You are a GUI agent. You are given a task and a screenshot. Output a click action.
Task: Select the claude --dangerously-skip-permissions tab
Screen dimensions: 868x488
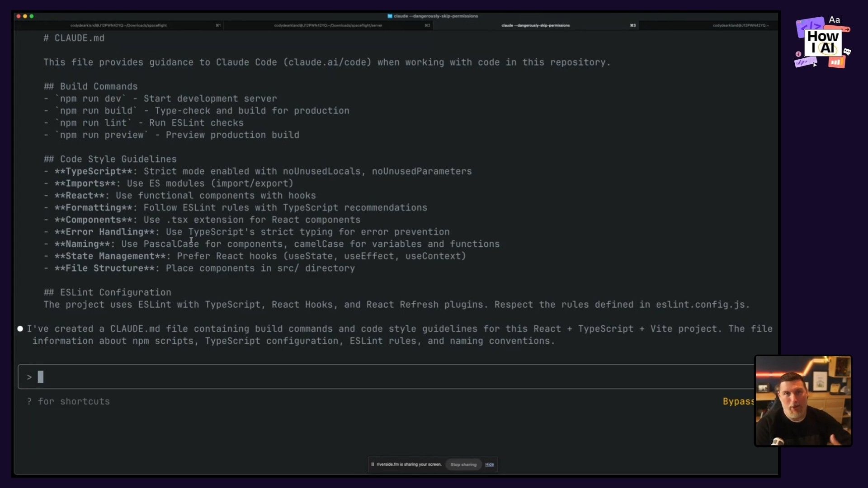click(x=536, y=26)
